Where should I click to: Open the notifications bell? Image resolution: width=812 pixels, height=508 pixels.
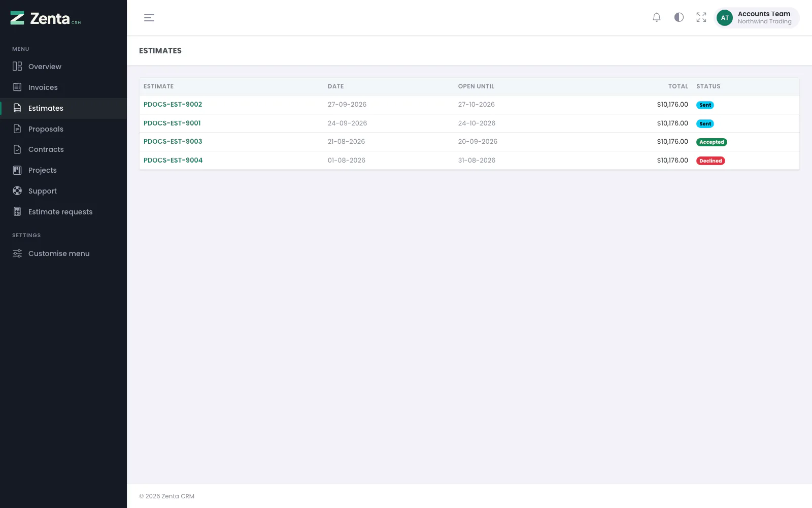point(657,17)
